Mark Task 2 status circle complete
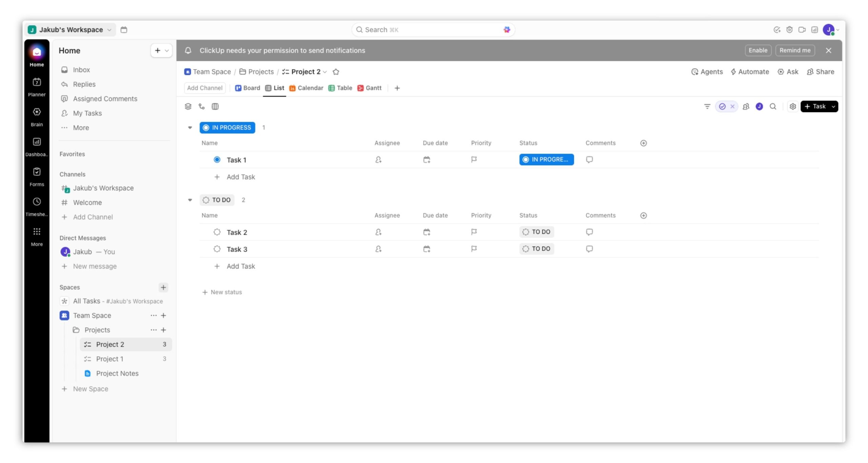This screenshot has height=463, width=868. tap(217, 232)
